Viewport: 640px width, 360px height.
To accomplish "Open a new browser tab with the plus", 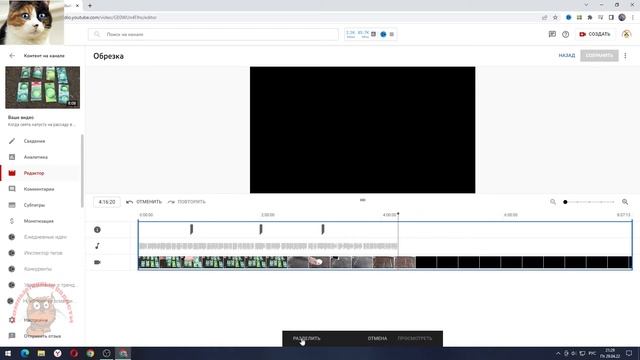I will point(90,5).
